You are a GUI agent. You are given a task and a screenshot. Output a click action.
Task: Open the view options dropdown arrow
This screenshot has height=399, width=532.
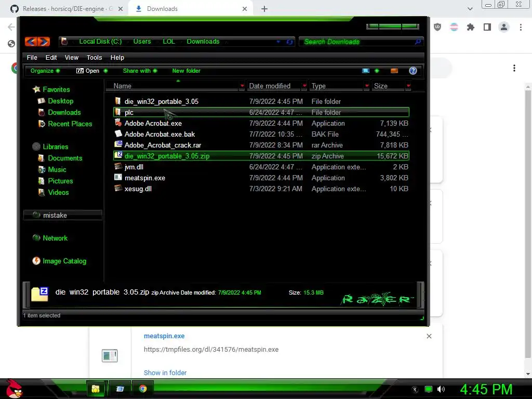[x=377, y=71]
